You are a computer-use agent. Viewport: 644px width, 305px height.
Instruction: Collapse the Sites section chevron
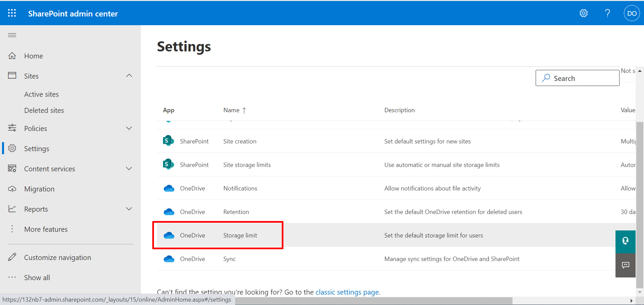pyautogui.click(x=129, y=76)
